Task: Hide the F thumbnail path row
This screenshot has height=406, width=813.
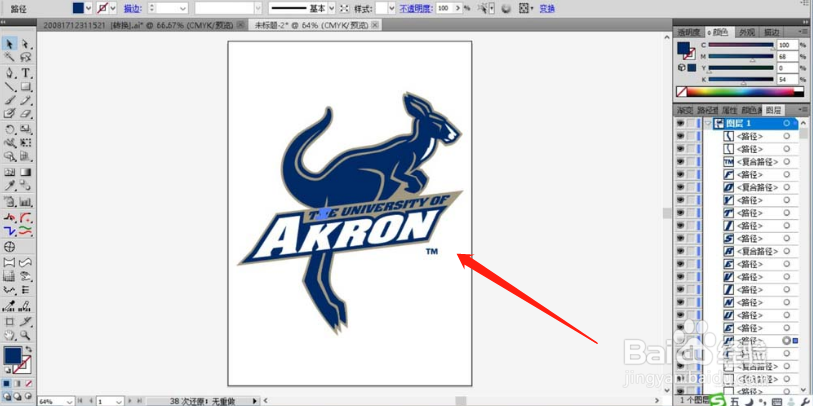Action: pos(681,175)
